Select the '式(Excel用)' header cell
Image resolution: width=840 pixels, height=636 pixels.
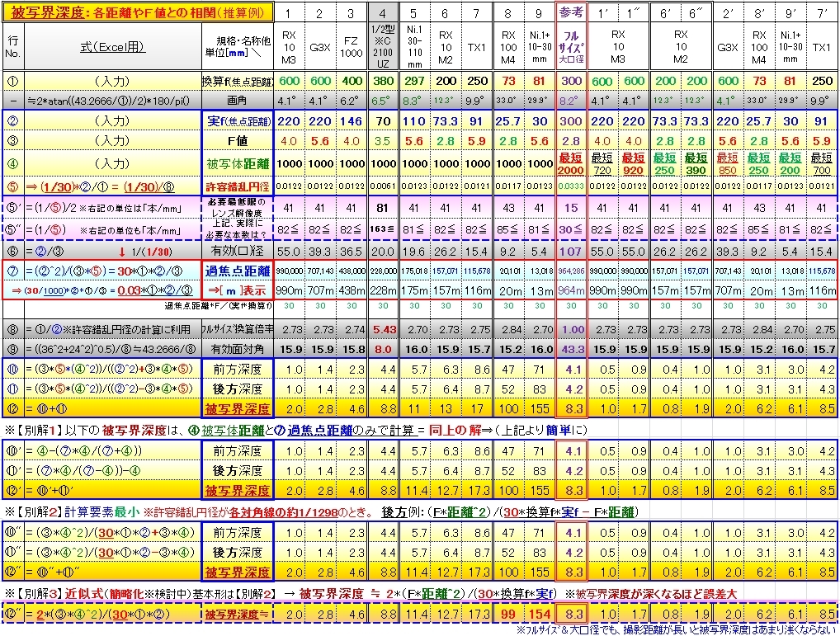[x=112, y=46]
